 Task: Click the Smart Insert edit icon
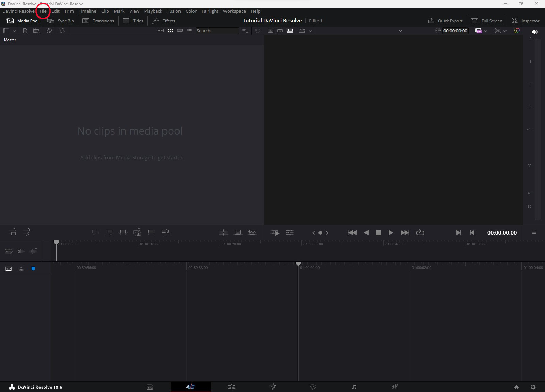[x=94, y=232]
